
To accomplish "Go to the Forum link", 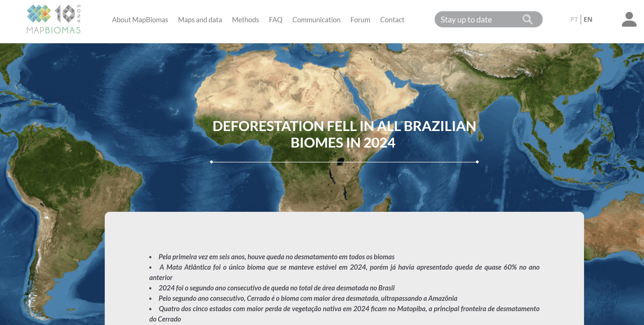I will [360, 20].
